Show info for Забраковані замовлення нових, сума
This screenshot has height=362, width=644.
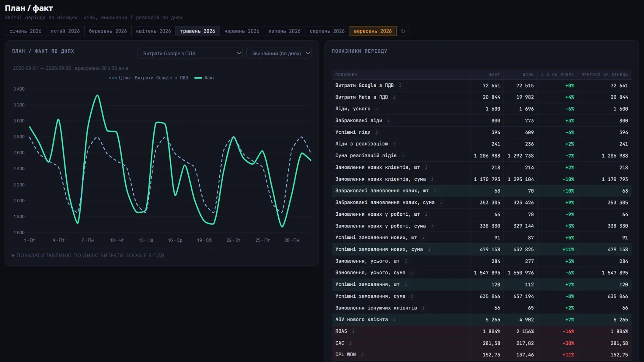[441, 202]
